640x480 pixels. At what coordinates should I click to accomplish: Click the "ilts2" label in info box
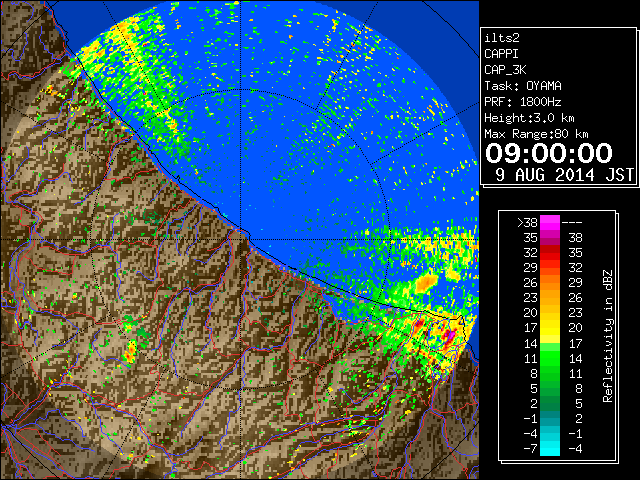(502, 38)
